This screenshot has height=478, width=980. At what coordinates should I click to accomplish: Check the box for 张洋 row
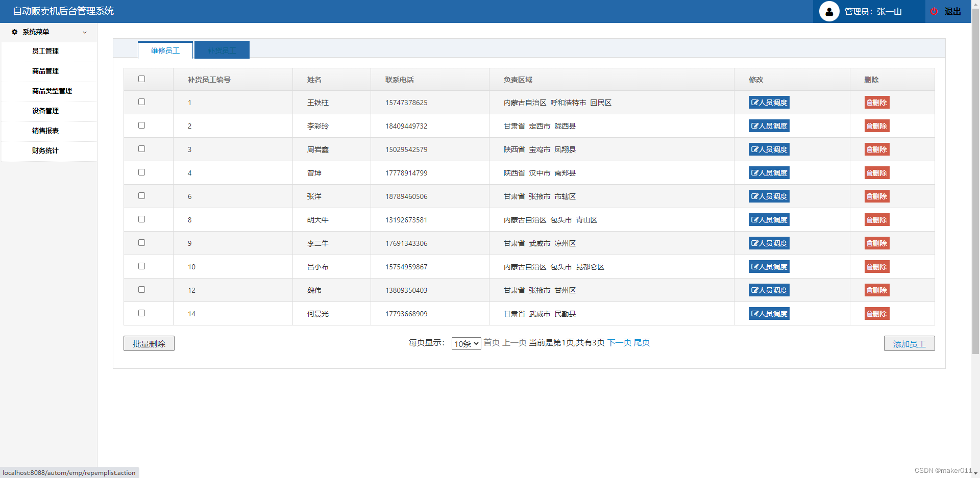pyautogui.click(x=141, y=196)
